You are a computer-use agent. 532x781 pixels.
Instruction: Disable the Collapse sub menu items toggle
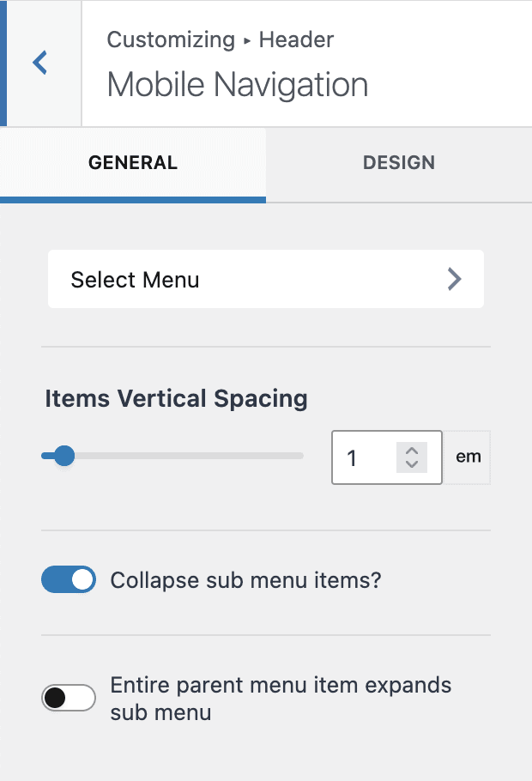(69, 579)
